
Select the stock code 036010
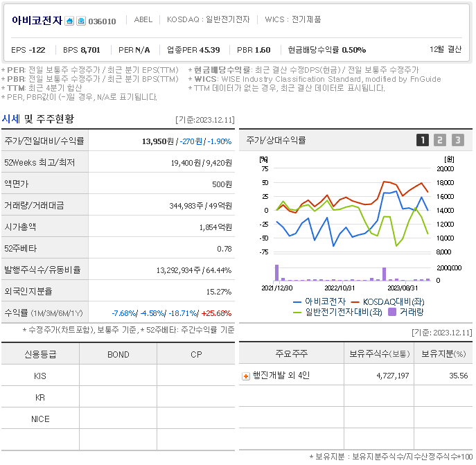(x=102, y=21)
